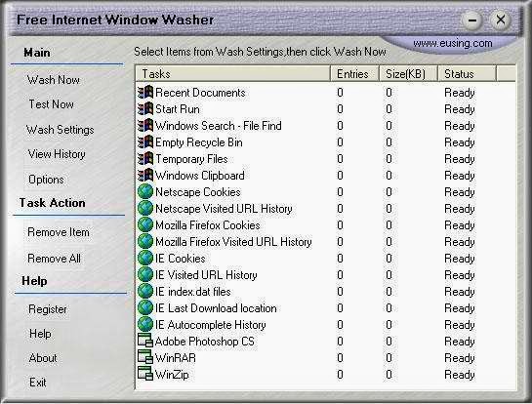This screenshot has height=404, width=532.
Task: Click the IE Visited URL History globe icon
Action: tap(145, 275)
